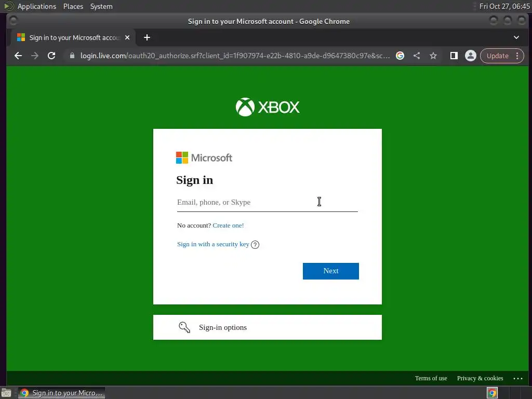The image size is (532, 399).
Task: Open Chrome three-dot menu
Action: tap(517, 56)
